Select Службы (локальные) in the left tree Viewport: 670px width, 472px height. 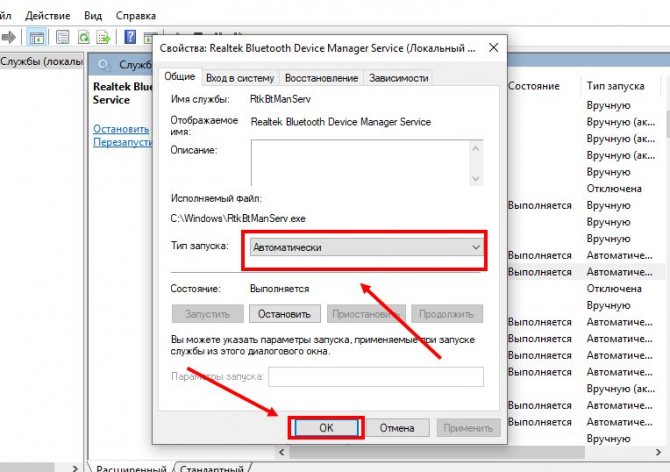coord(41,62)
